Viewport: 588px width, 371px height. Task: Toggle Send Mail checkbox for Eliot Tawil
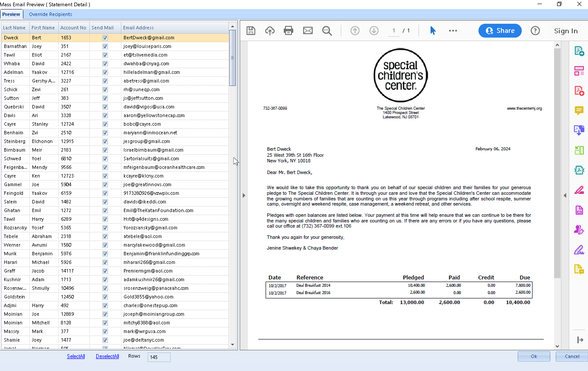105,55
